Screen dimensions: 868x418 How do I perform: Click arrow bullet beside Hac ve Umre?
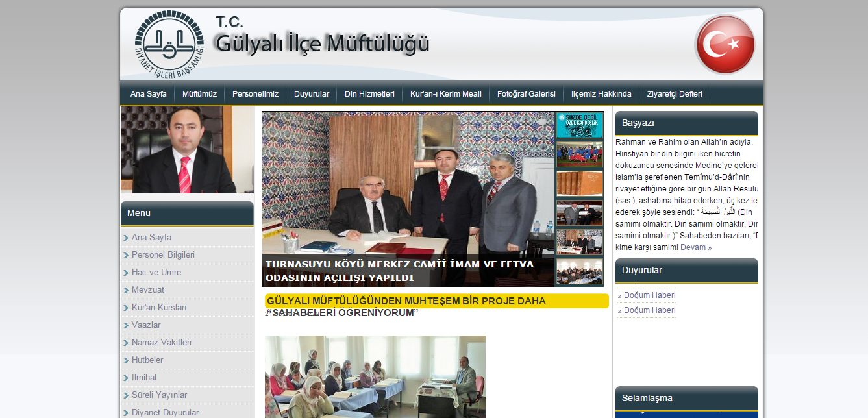pos(125,273)
